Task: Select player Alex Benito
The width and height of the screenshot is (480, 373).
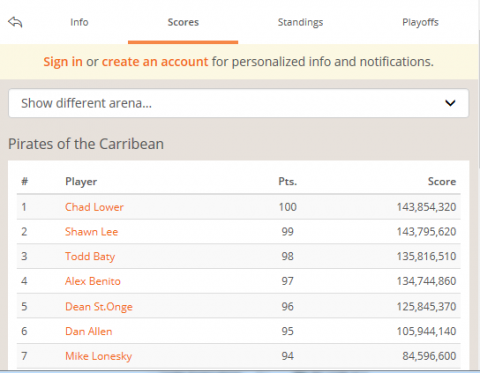Action: pos(93,281)
